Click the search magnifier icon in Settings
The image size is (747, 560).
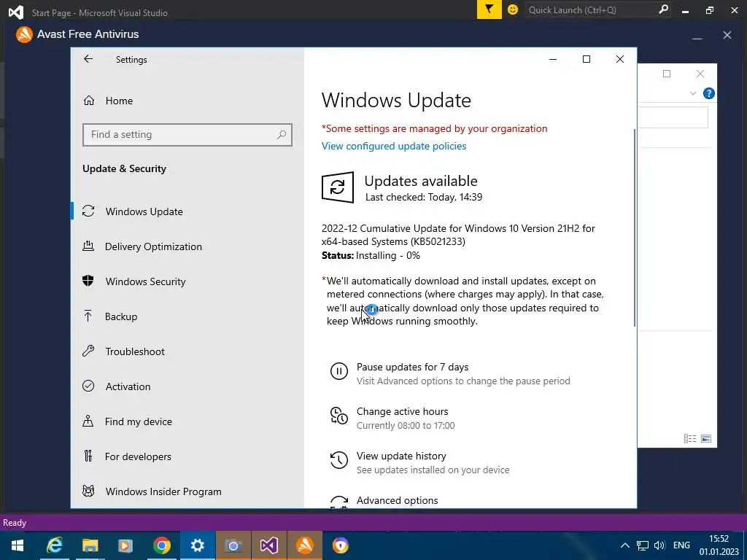tap(282, 135)
